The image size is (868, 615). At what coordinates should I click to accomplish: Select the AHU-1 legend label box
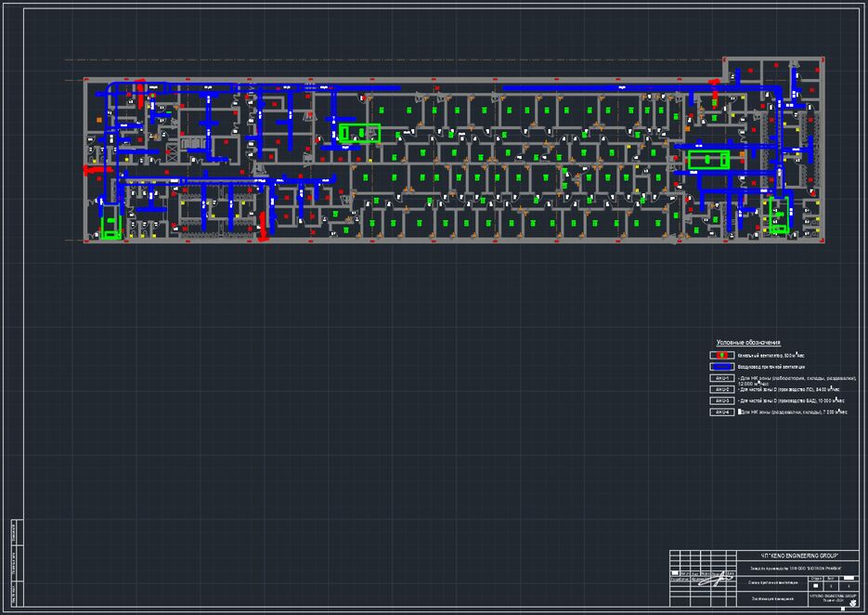(721, 379)
